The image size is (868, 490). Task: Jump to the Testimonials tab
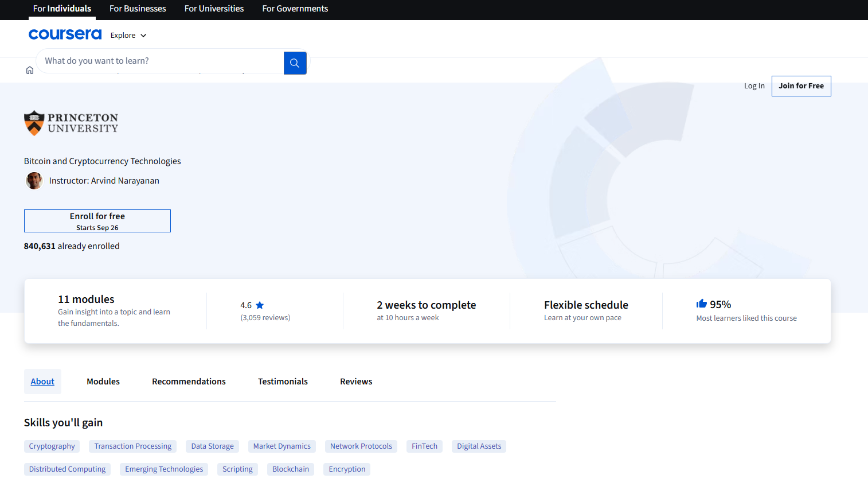click(x=283, y=382)
